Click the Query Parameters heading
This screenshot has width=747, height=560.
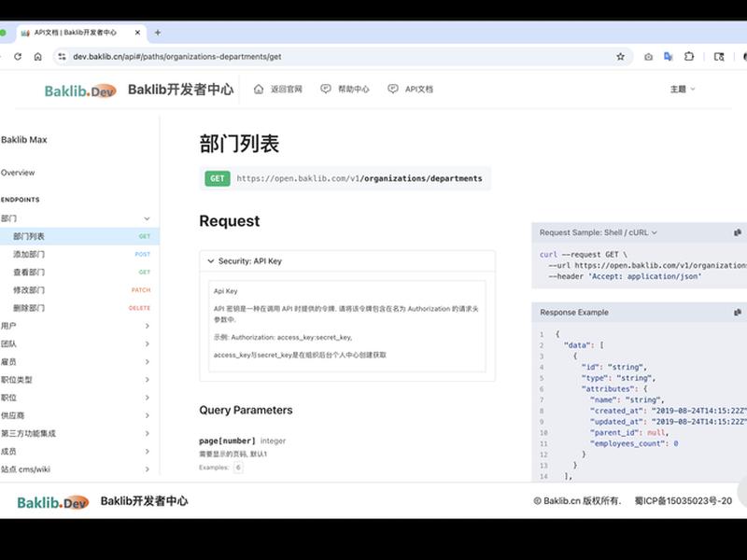pyautogui.click(x=246, y=410)
